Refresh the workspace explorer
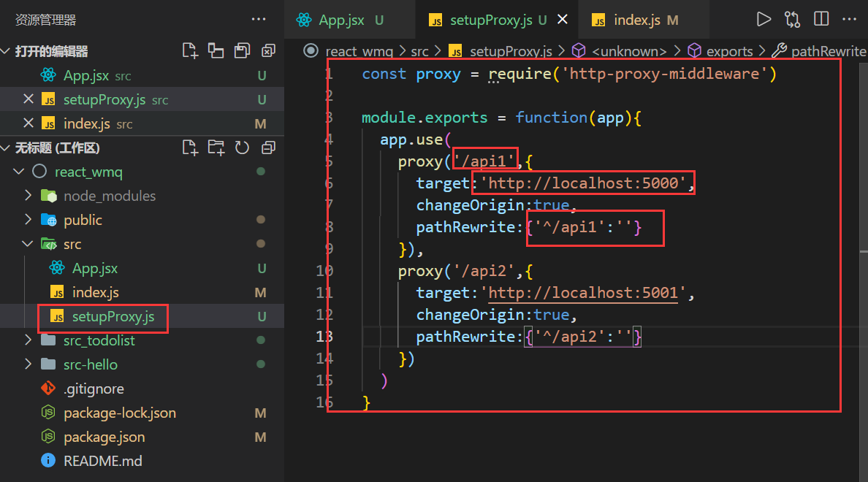 point(243,148)
